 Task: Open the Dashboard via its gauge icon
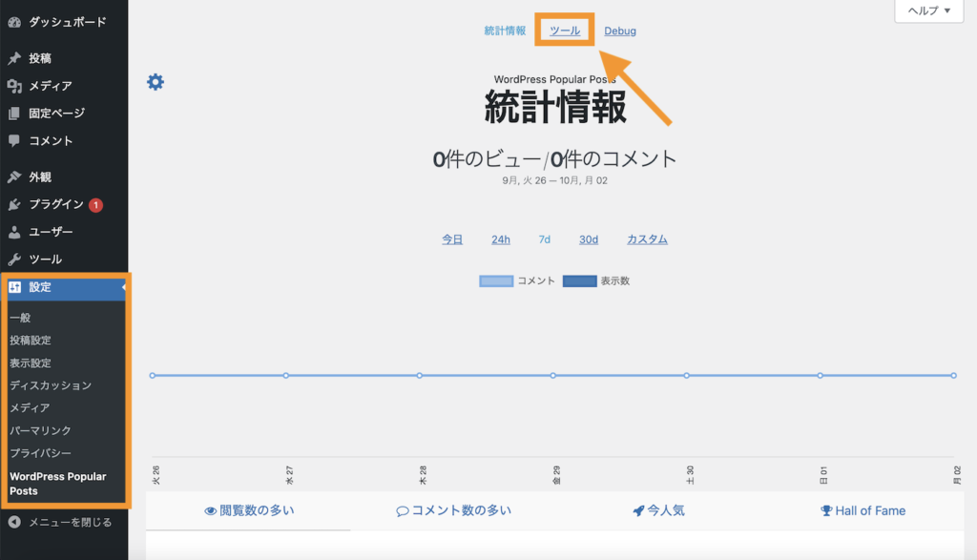[x=15, y=21]
